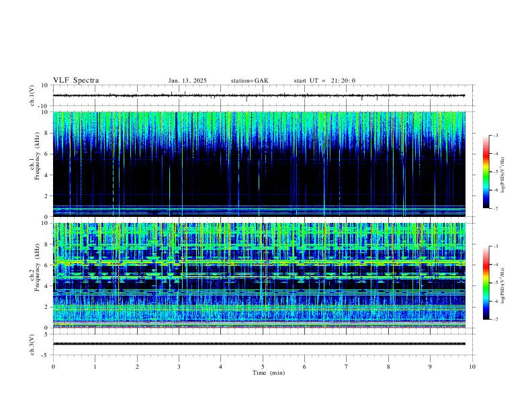Click inside the ch.1 spectrogram plot
This screenshot has width=532, height=411.
pos(259,164)
